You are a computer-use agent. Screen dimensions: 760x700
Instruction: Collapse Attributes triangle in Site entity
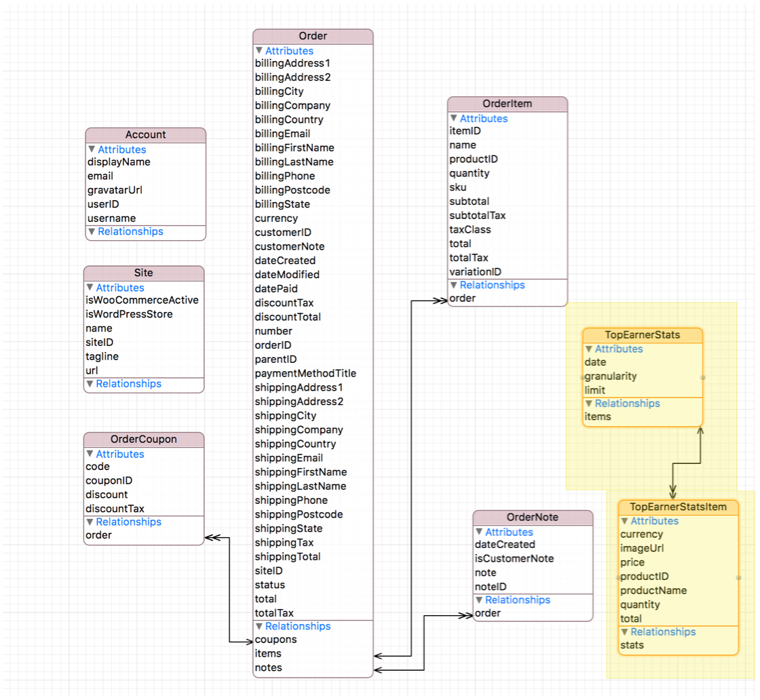(x=90, y=288)
